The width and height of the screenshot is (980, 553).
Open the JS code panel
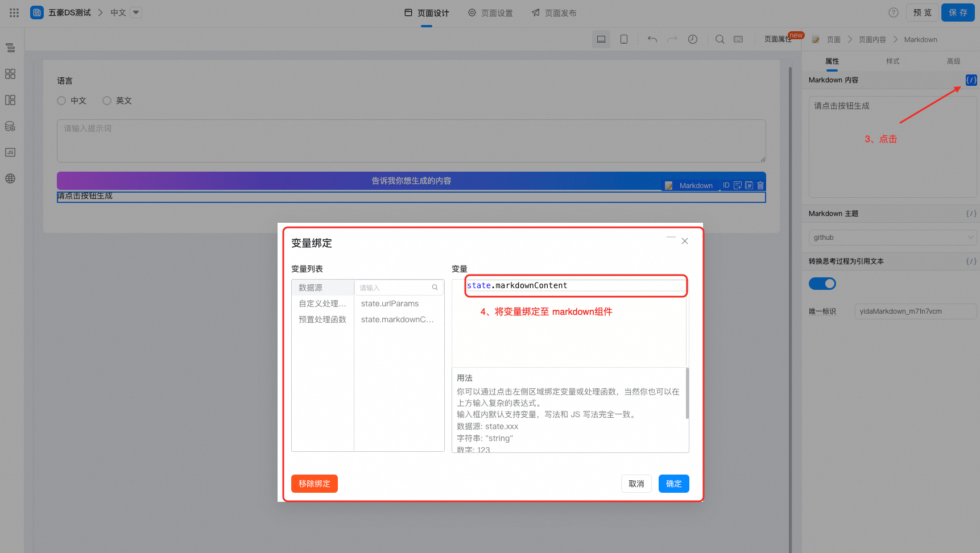point(10,152)
